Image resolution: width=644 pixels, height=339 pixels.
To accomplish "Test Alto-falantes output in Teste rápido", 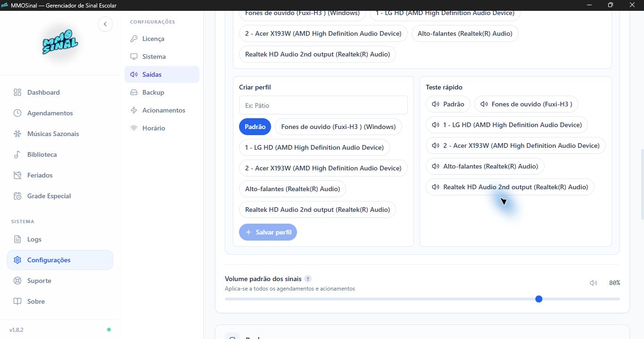I will click(485, 166).
